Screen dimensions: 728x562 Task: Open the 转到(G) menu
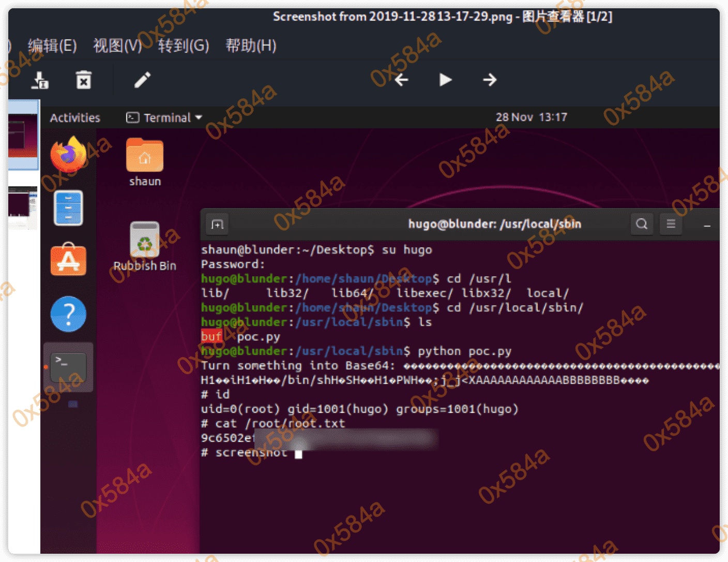[184, 46]
